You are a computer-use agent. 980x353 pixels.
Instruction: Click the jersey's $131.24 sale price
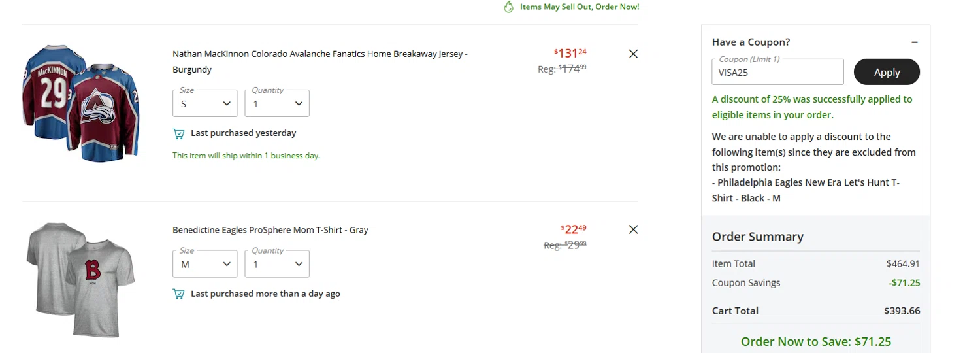coord(570,53)
